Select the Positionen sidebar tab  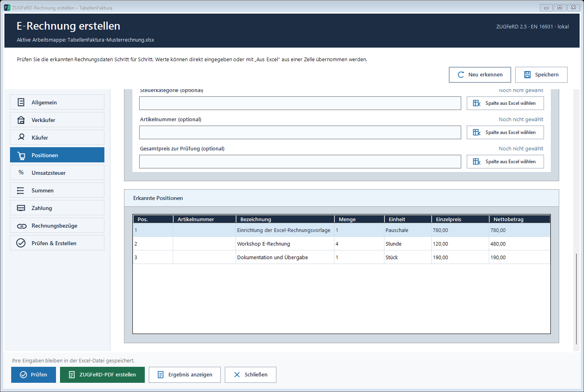(x=57, y=155)
